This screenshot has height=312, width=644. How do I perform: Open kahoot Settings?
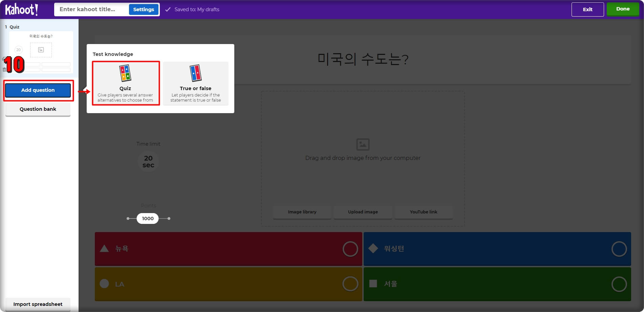[144, 9]
